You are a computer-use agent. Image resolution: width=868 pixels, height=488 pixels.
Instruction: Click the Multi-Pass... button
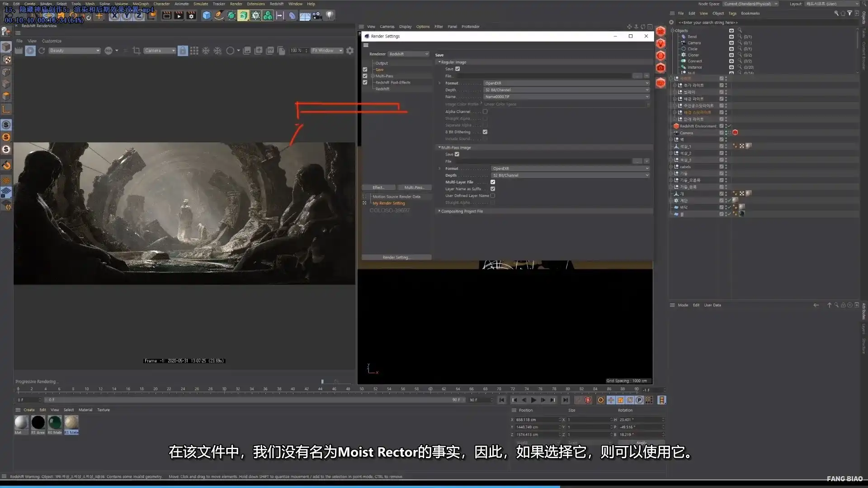click(x=414, y=188)
